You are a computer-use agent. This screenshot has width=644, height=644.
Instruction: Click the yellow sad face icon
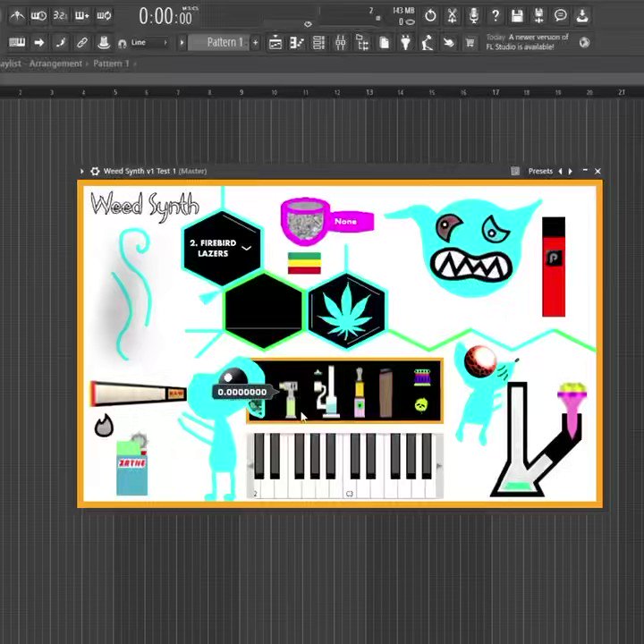(421, 405)
